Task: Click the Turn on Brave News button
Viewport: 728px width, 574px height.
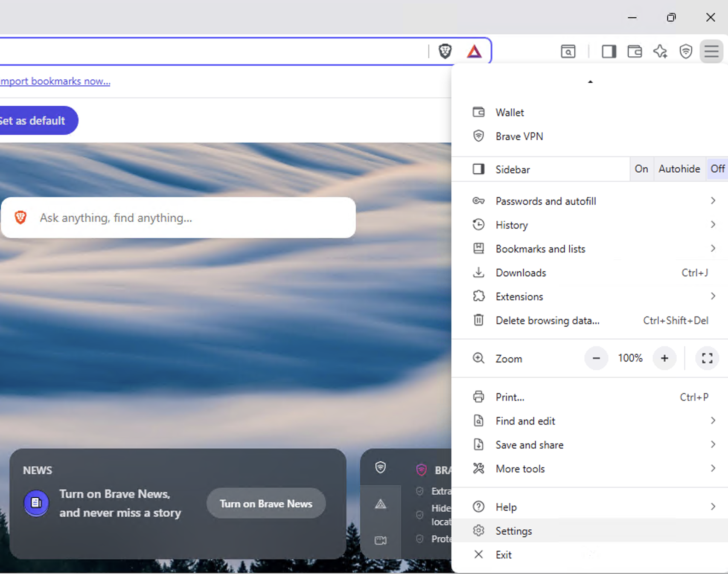Action: coord(266,504)
